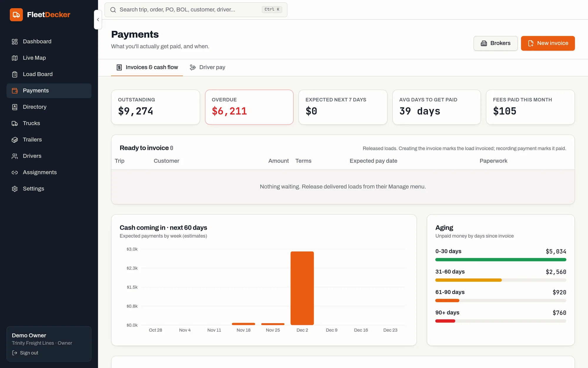Click the Driver pay hand-coins icon
The width and height of the screenshot is (588, 368).
193,67
